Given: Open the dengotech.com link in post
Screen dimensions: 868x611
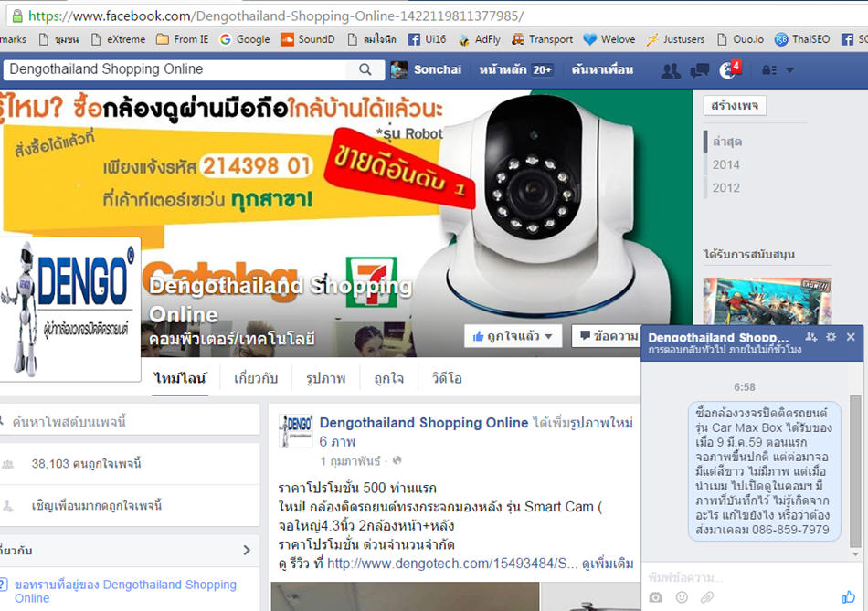Looking at the screenshot, I should [x=452, y=564].
